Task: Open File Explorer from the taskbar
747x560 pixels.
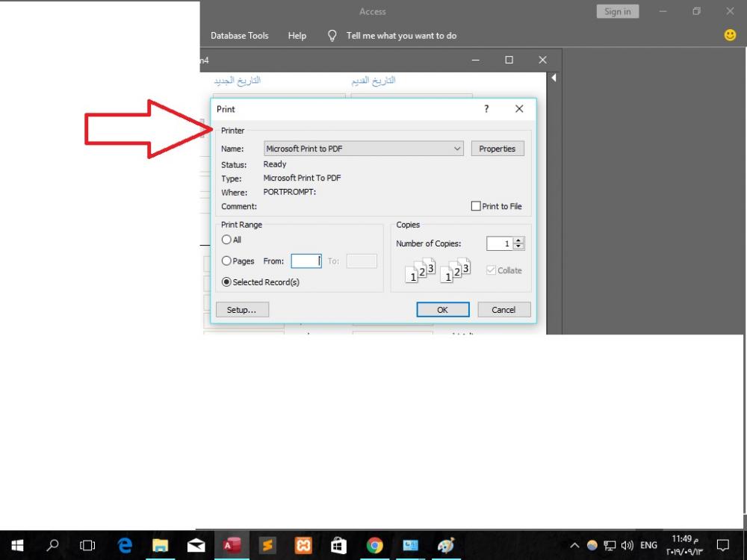Action: coord(160,545)
